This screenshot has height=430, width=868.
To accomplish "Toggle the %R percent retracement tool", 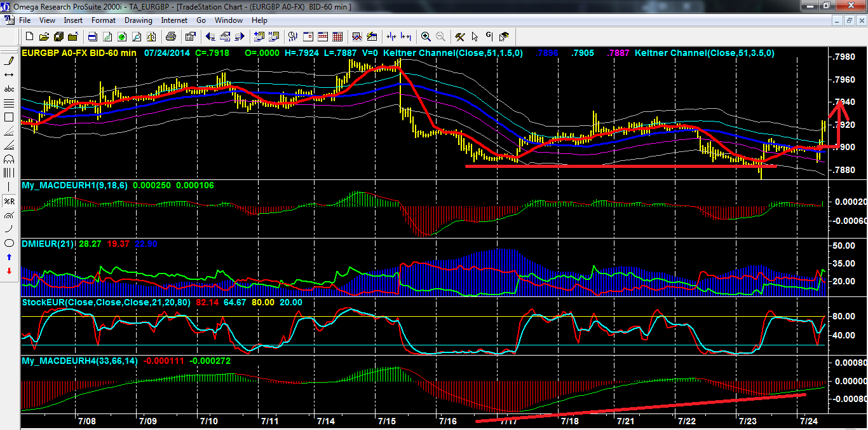I will pyautogui.click(x=9, y=201).
